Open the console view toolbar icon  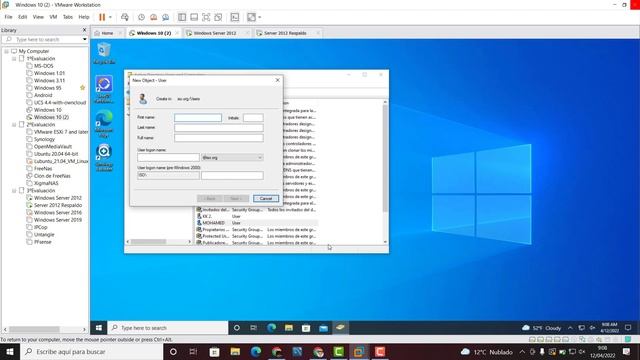[x=235, y=17]
